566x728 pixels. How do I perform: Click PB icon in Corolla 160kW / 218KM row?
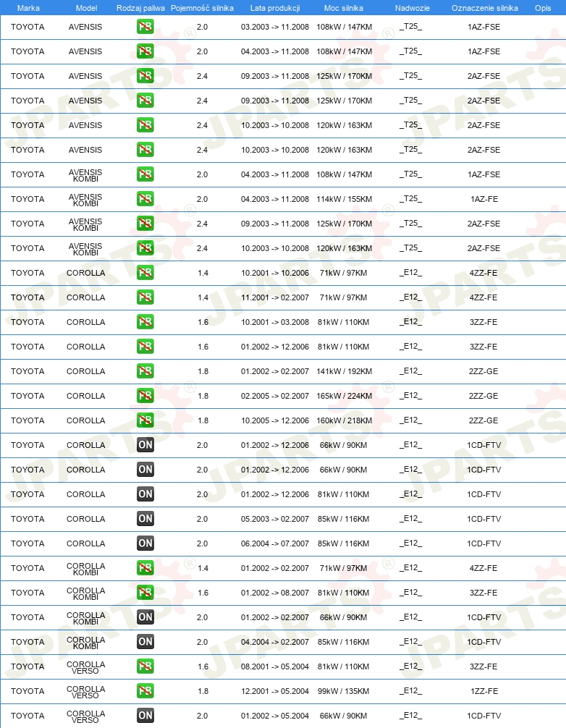[145, 420]
